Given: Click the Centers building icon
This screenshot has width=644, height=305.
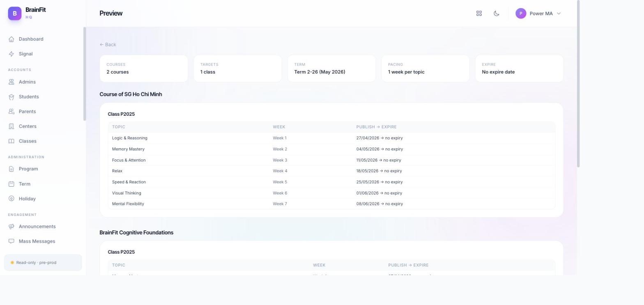Looking at the screenshot, I should coord(11,126).
